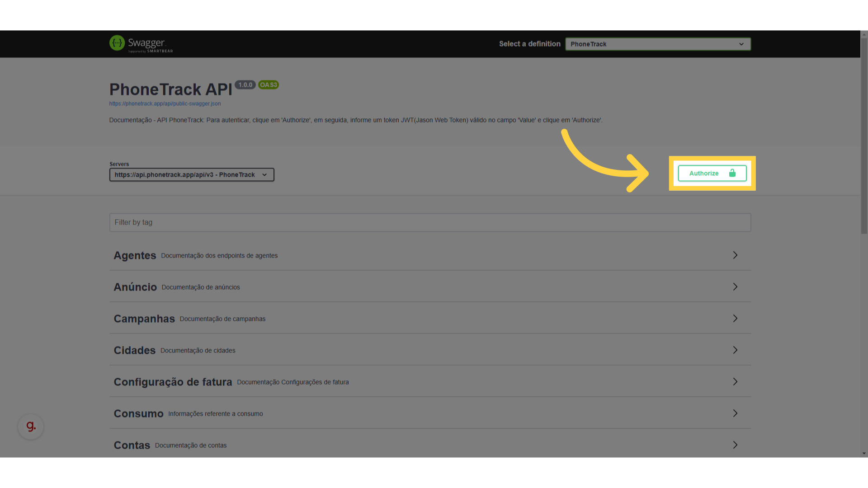Click the Campanhas tag heading
This screenshot has width=868, height=488.
click(144, 319)
